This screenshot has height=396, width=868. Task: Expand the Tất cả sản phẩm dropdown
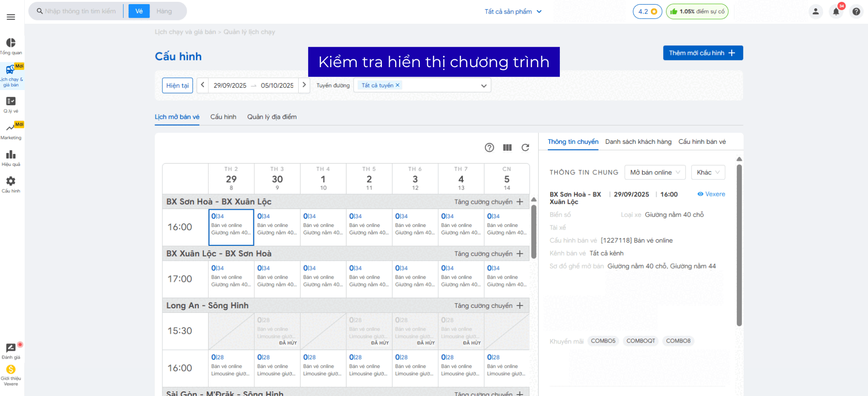pyautogui.click(x=513, y=11)
